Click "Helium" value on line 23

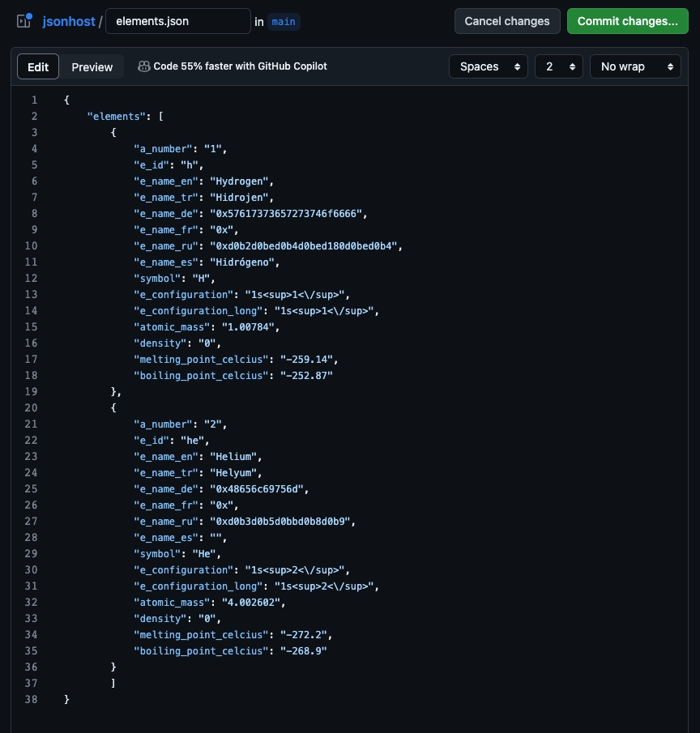pos(233,457)
